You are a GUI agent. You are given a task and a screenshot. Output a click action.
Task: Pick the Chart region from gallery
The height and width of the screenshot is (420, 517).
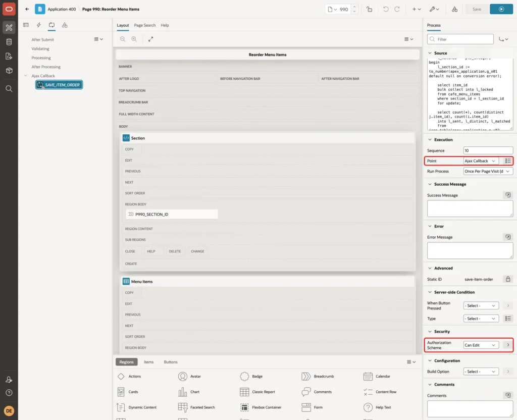tap(189, 392)
